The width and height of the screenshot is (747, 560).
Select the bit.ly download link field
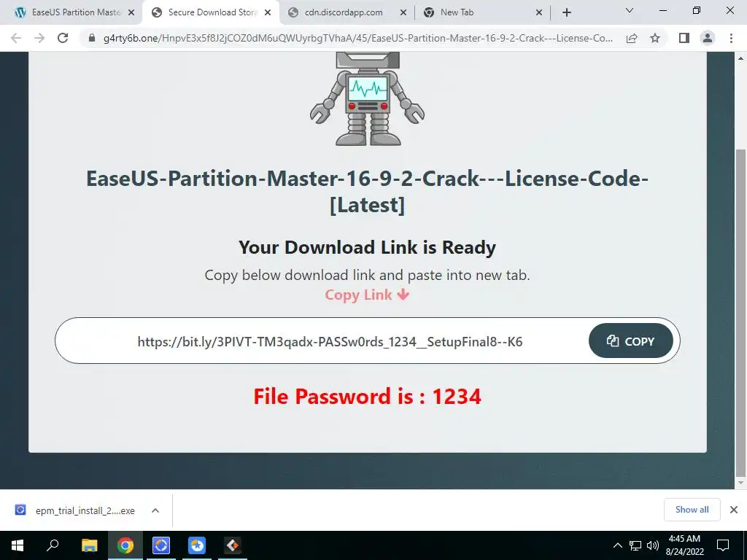coord(330,341)
